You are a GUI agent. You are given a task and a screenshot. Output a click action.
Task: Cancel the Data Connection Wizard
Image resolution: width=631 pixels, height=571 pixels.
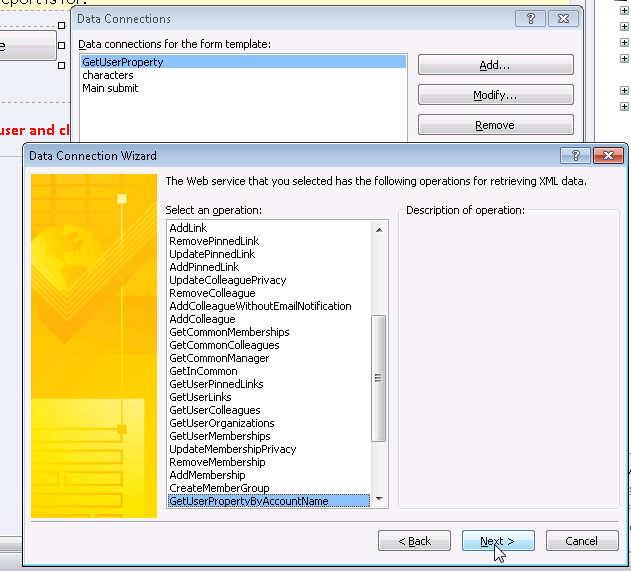[x=581, y=541]
